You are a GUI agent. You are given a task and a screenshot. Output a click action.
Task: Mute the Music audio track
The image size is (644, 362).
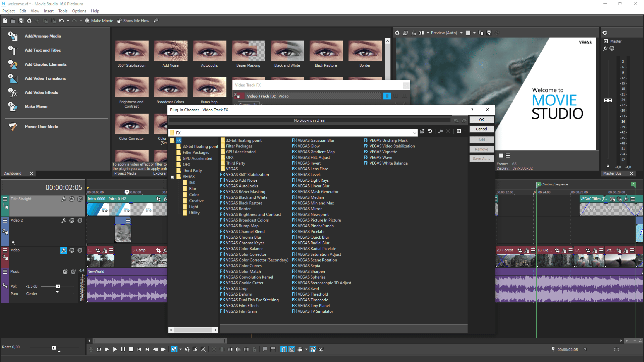(65, 272)
